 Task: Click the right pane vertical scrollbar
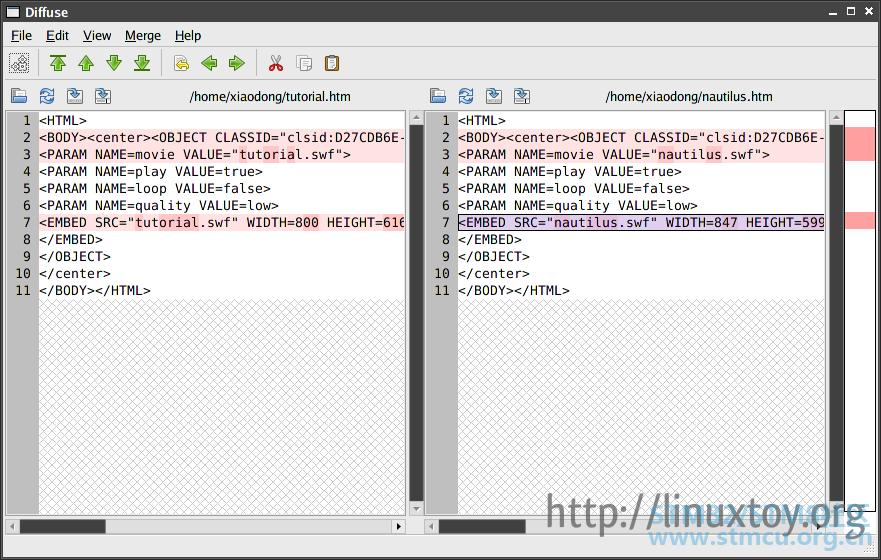point(836,313)
